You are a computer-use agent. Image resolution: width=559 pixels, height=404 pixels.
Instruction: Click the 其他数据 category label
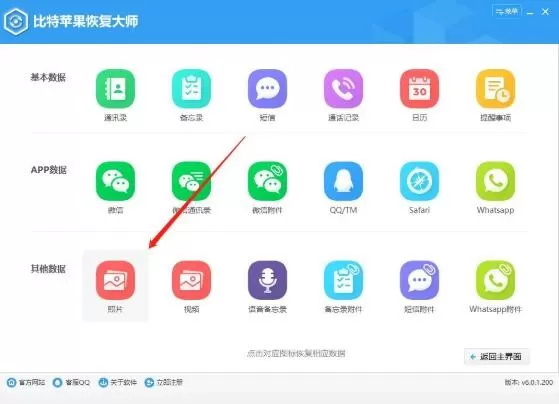(x=48, y=269)
